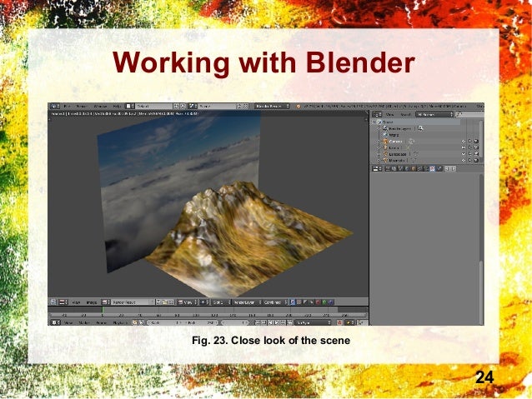Expand the Landscape row in outliner

pos(379,154)
